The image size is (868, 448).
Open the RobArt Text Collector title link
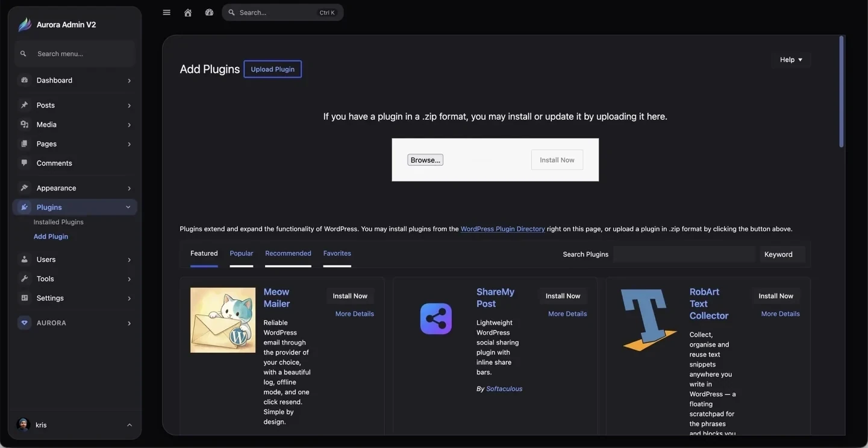pyautogui.click(x=709, y=304)
